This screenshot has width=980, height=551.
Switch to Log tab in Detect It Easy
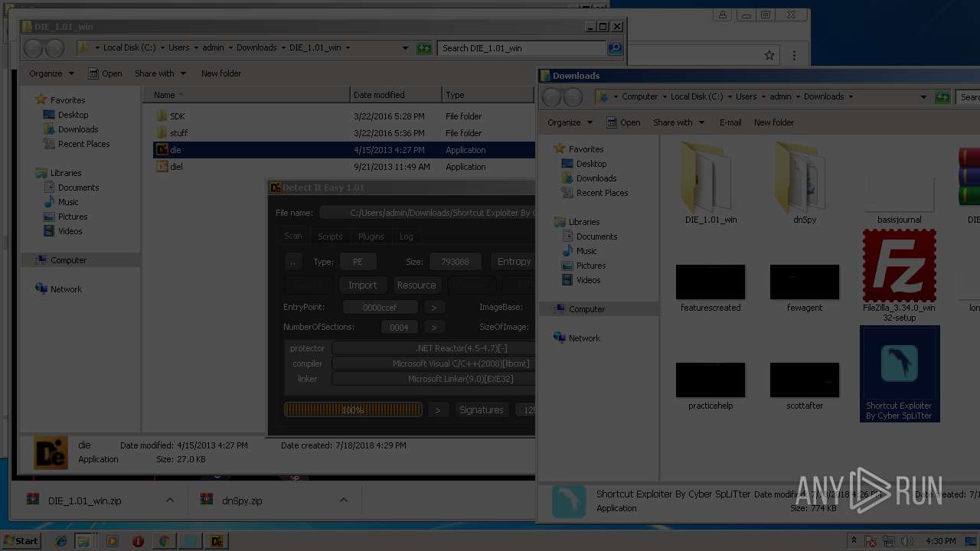tap(407, 236)
